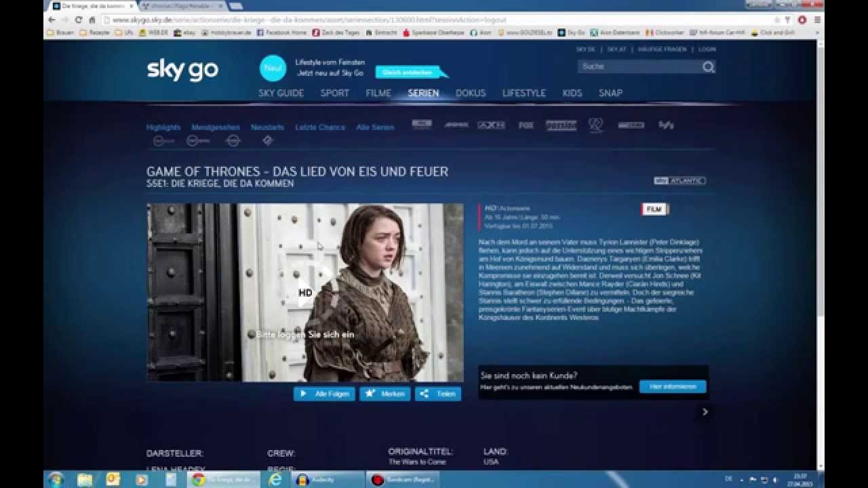Image resolution: width=868 pixels, height=488 pixels.
Task: Switch to Chrome in the taskbar
Action: [224, 479]
